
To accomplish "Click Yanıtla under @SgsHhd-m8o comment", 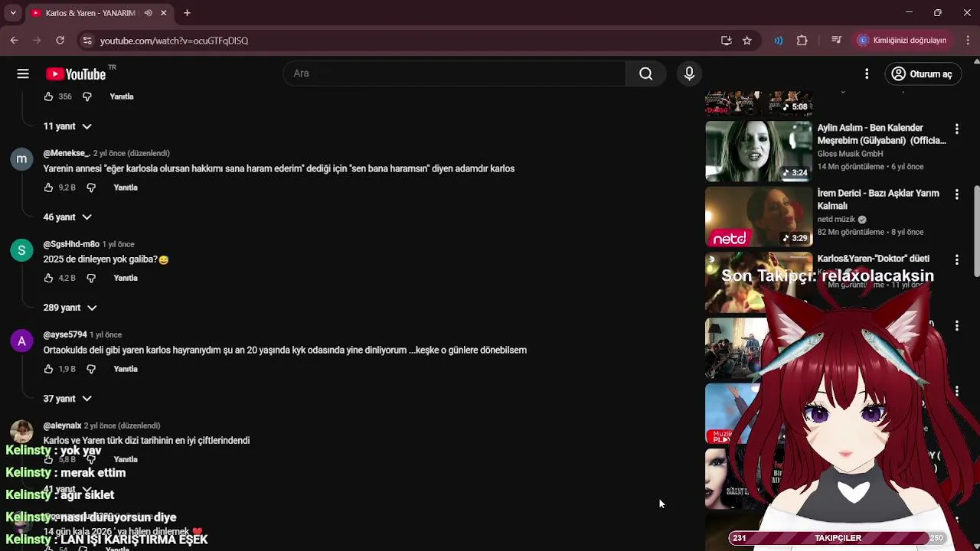I will point(126,278).
